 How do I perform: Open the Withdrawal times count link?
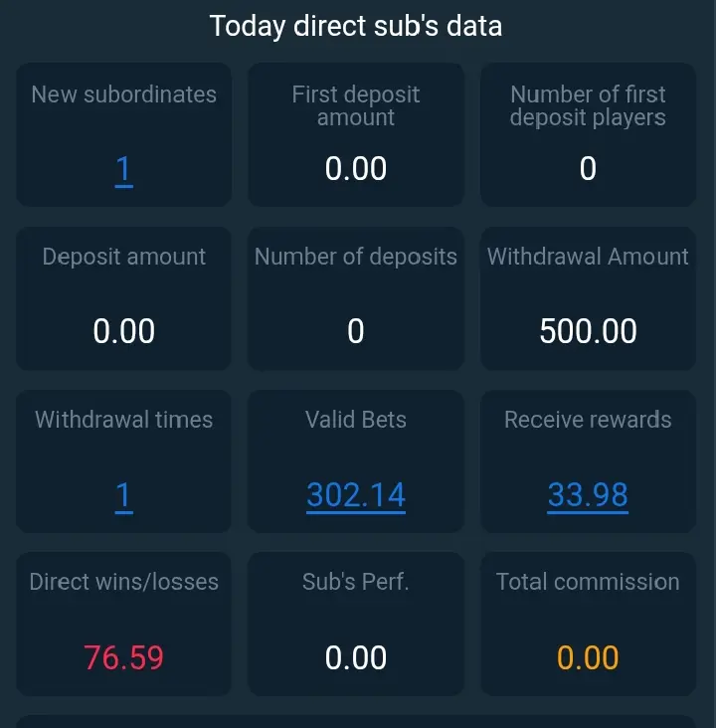123,495
